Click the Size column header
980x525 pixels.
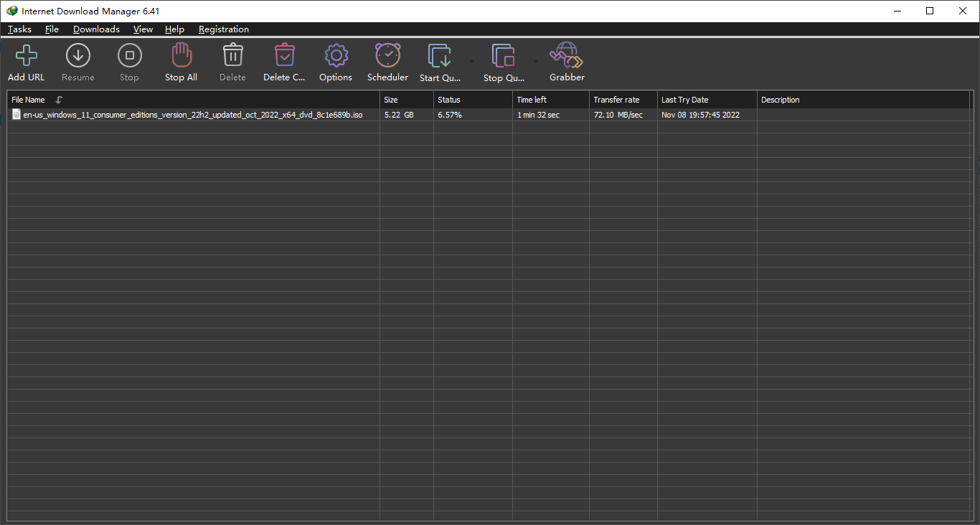pyautogui.click(x=391, y=100)
